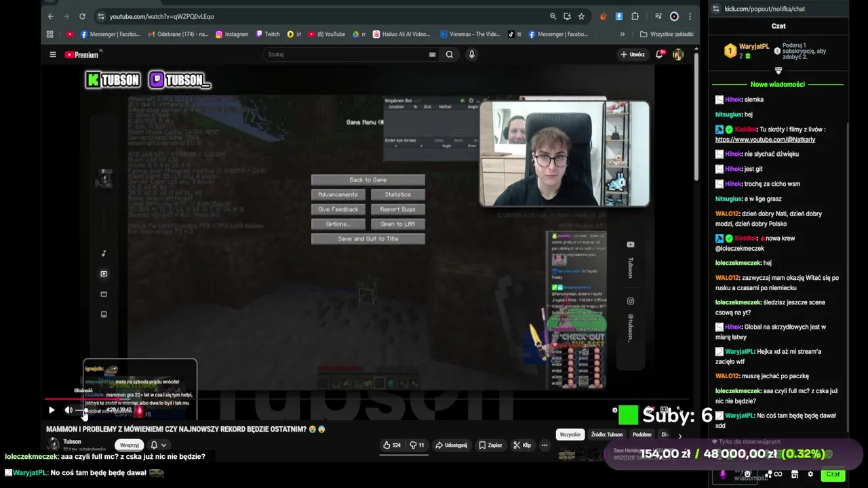Like the video with thumbs up 524
The height and width of the screenshot is (488, 868).
(392, 445)
